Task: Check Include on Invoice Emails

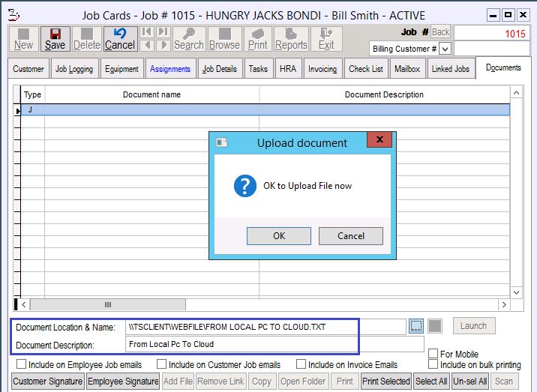Action: pos(301,364)
